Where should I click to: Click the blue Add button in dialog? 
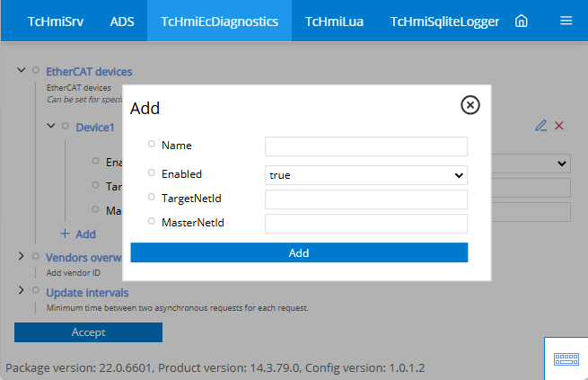coord(299,252)
